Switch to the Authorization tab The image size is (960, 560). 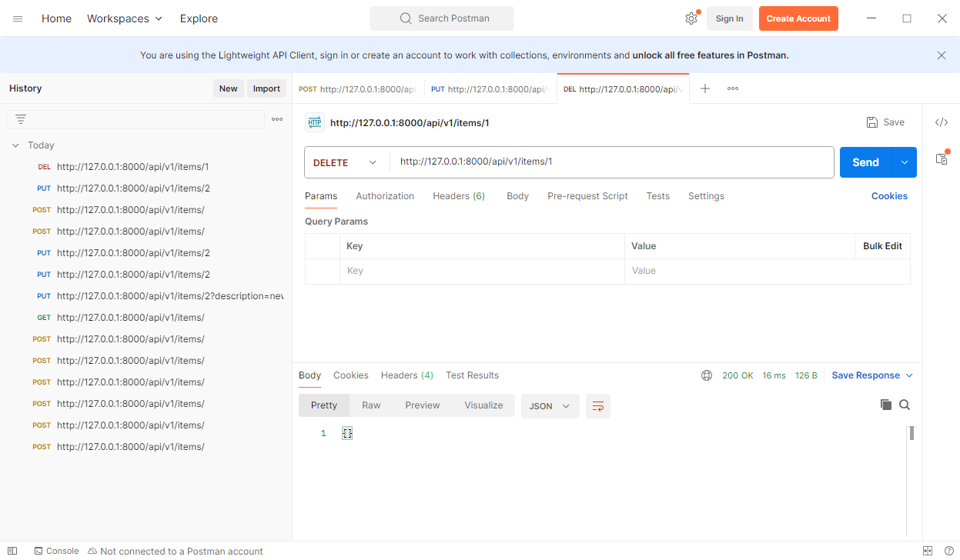click(385, 196)
